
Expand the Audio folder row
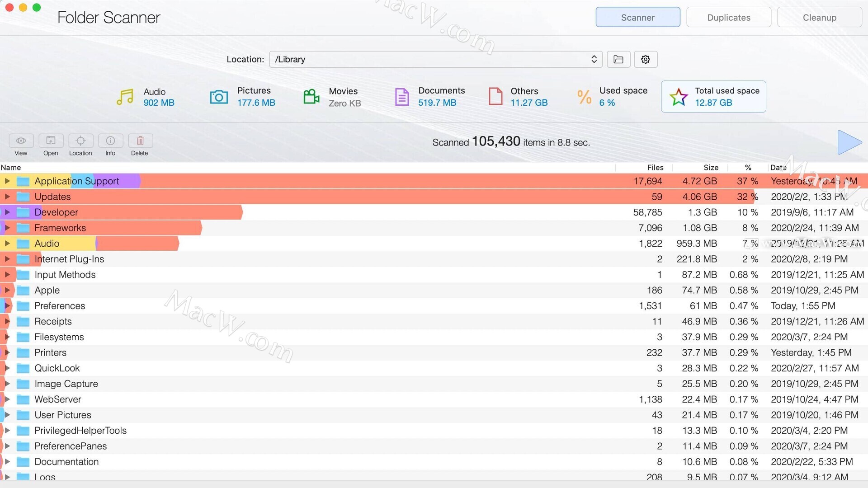point(7,244)
